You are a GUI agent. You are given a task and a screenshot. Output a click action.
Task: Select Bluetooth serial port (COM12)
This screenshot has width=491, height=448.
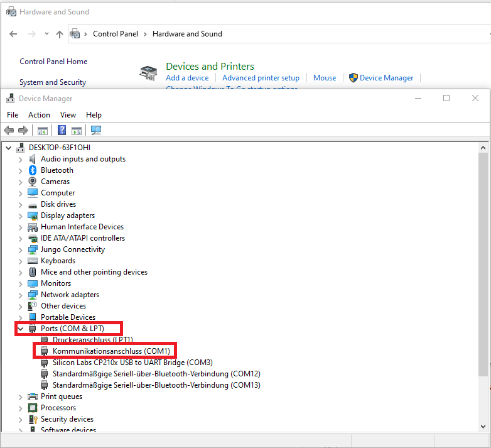[x=156, y=374]
